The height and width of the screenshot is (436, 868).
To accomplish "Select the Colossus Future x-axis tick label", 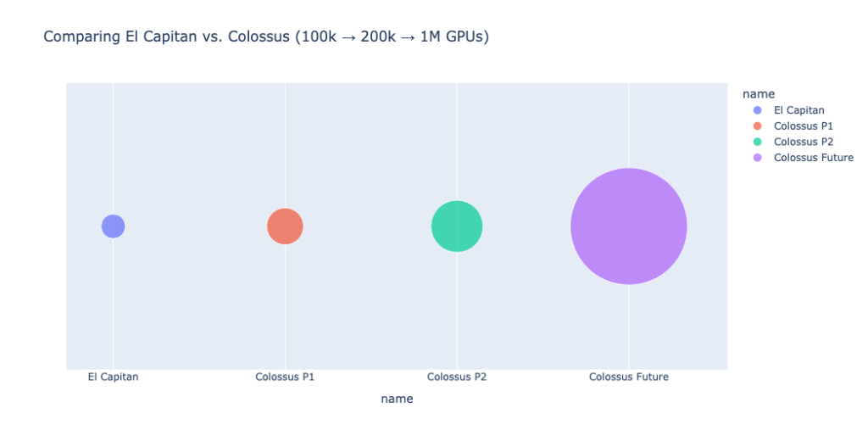I will tap(628, 377).
